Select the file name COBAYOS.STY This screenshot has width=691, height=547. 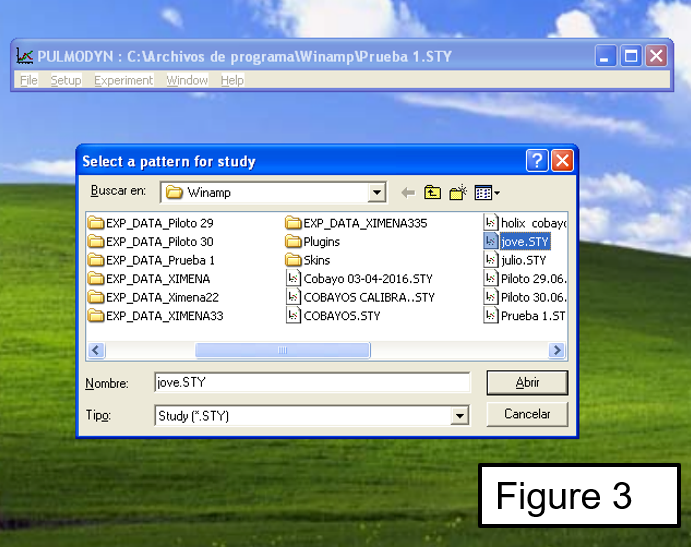point(342,316)
